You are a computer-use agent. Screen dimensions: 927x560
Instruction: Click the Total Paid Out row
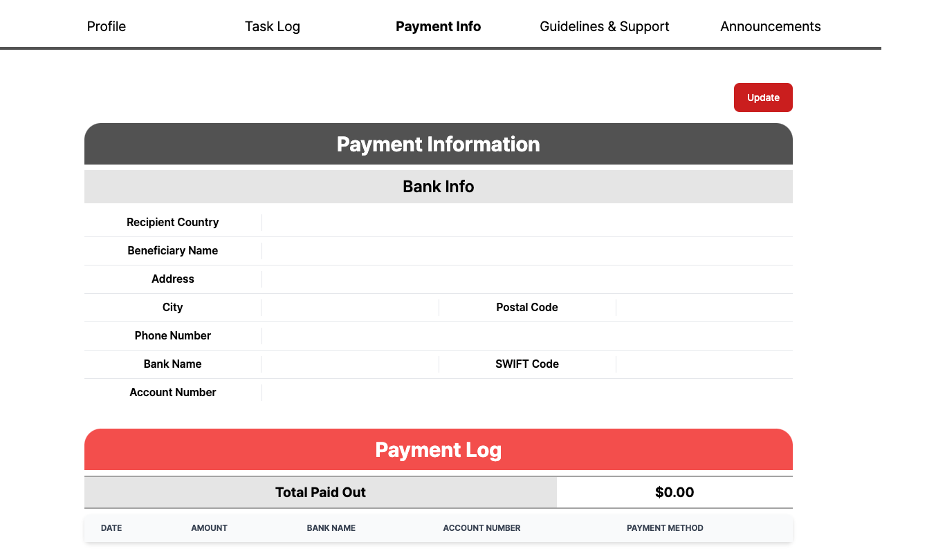320,492
